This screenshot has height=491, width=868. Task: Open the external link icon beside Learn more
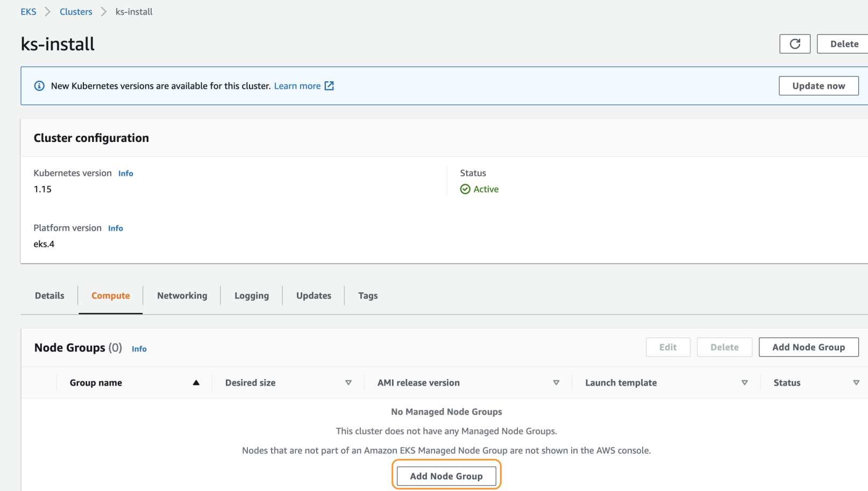(329, 86)
